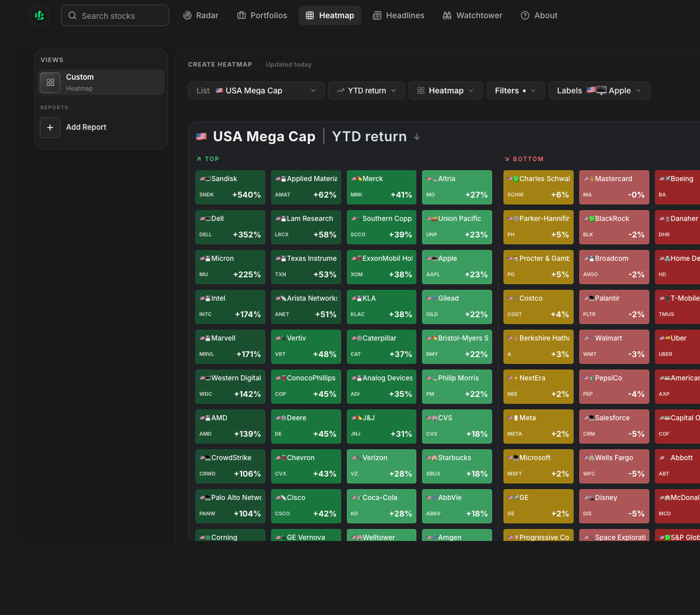Open the Portfolios tab
The image size is (700, 615).
(262, 15)
